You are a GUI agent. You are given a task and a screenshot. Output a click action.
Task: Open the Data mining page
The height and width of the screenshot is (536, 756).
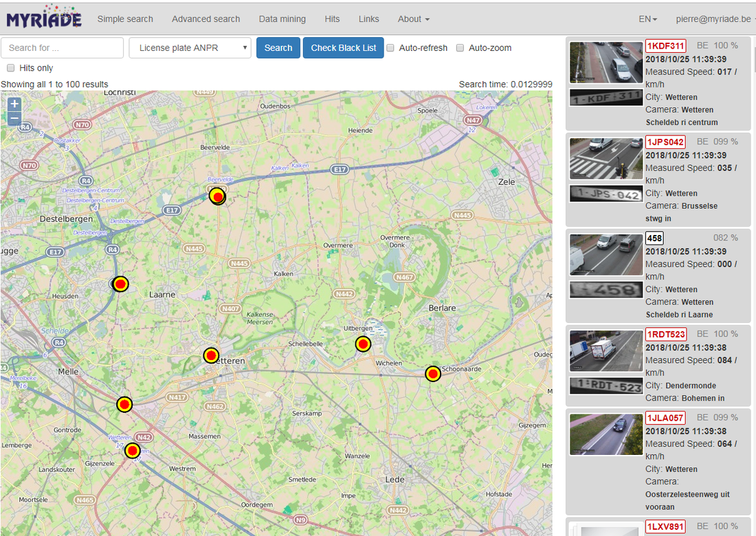pos(282,19)
